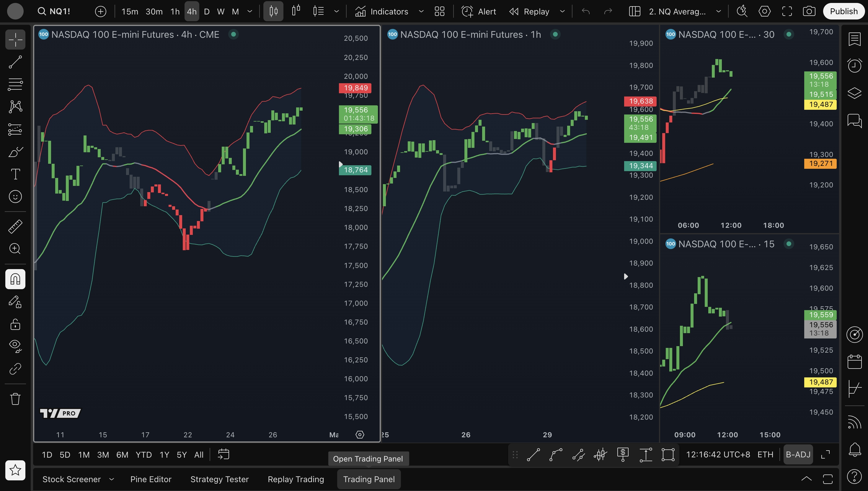Set date range to YTD
The height and width of the screenshot is (491, 868).
(x=143, y=455)
